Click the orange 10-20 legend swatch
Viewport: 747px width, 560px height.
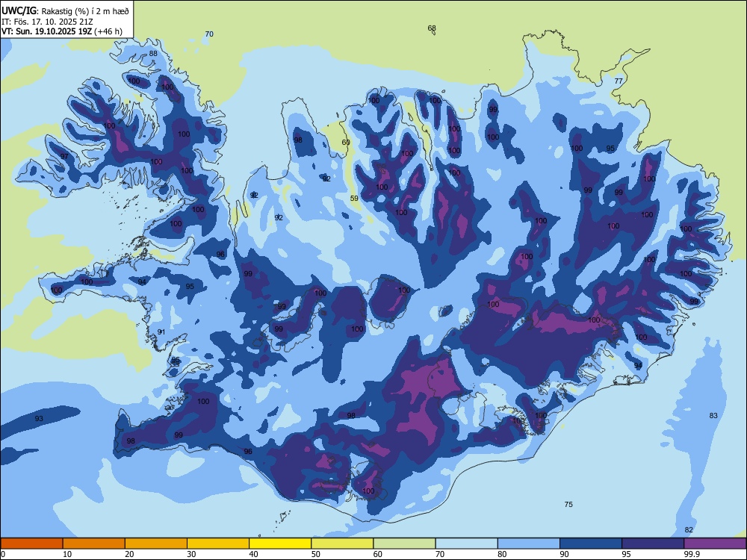click(94, 544)
